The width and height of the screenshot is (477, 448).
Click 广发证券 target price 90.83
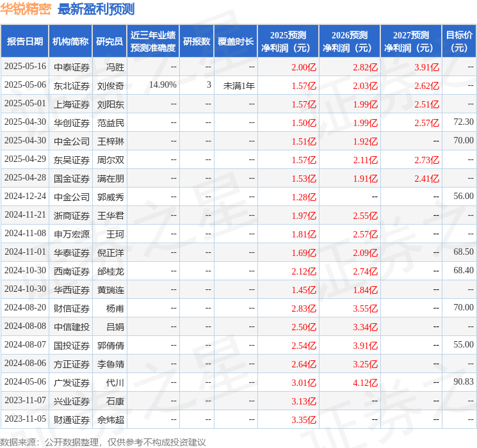coord(464,381)
